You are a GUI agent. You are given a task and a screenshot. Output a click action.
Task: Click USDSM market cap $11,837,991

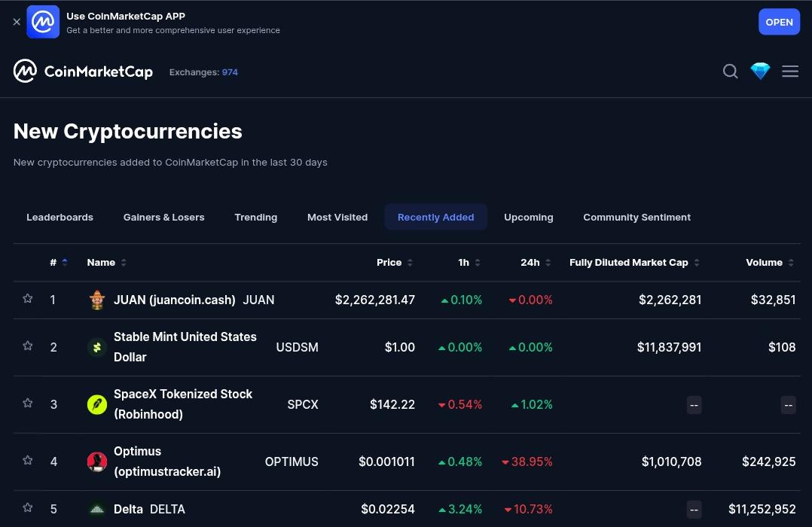pos(669,347)
